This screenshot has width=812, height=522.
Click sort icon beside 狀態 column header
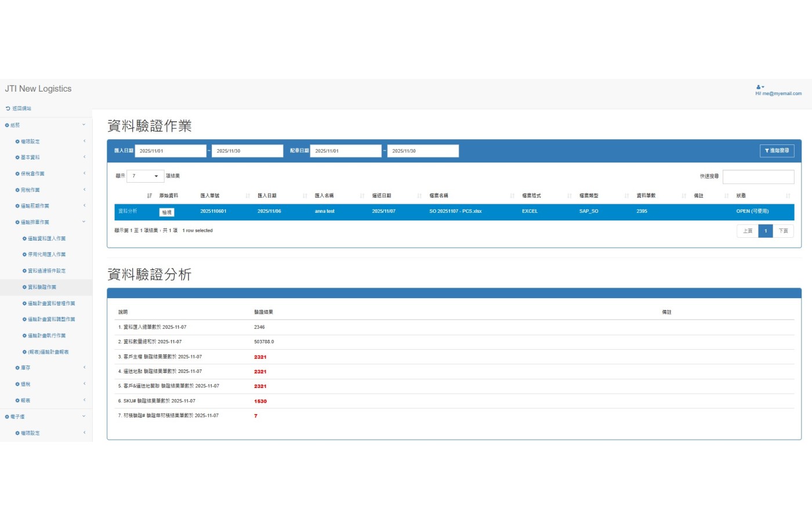(788, 196)
